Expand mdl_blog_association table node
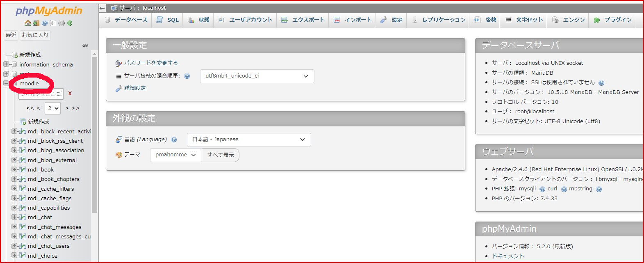644x263 pixels. [14, 150]
